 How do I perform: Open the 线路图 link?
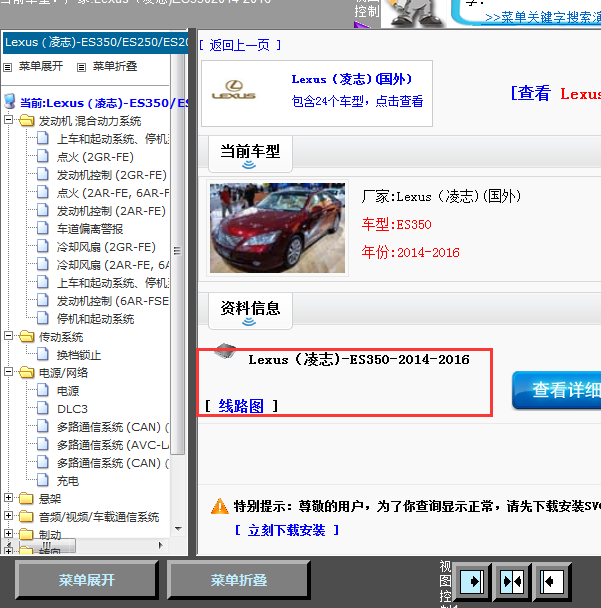click(x=241, y=406)
